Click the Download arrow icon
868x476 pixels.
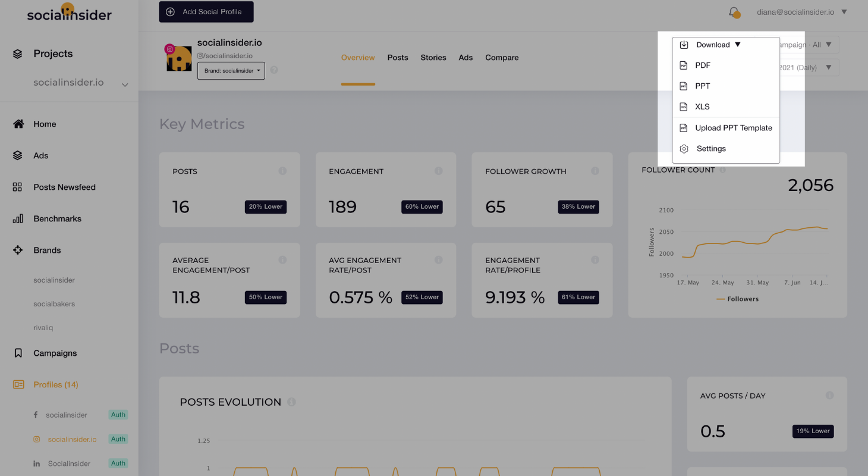click(x=684, y=45)
